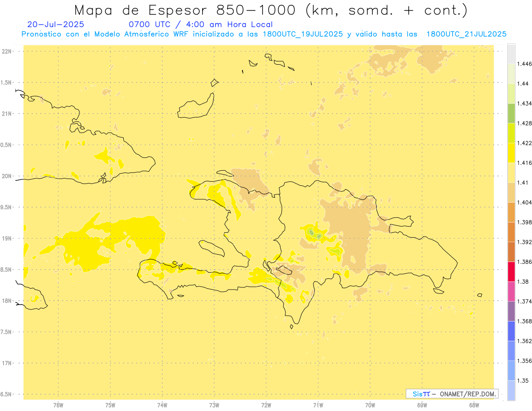This screenshot has height=411, width=532.
Task: Select the blue swatch between 1.362 and 1.368
Action: [511, 331]
